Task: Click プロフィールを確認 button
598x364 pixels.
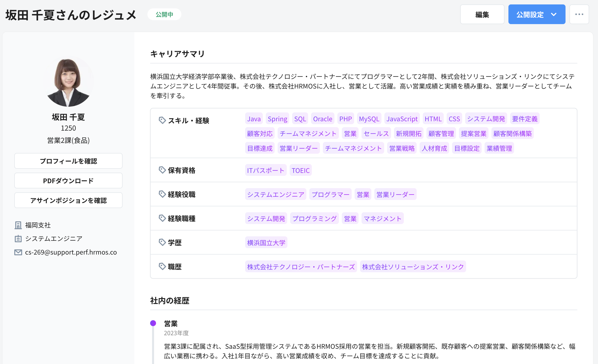Action: point(68,161)
